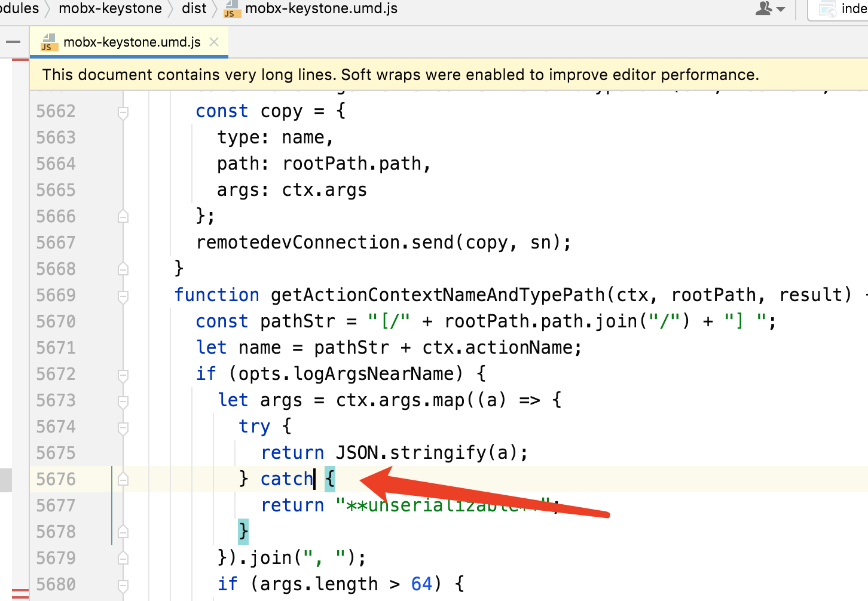Toggle code folding at line 5679
This screenshot has width=868, height=601.
[x=123, y=558]
